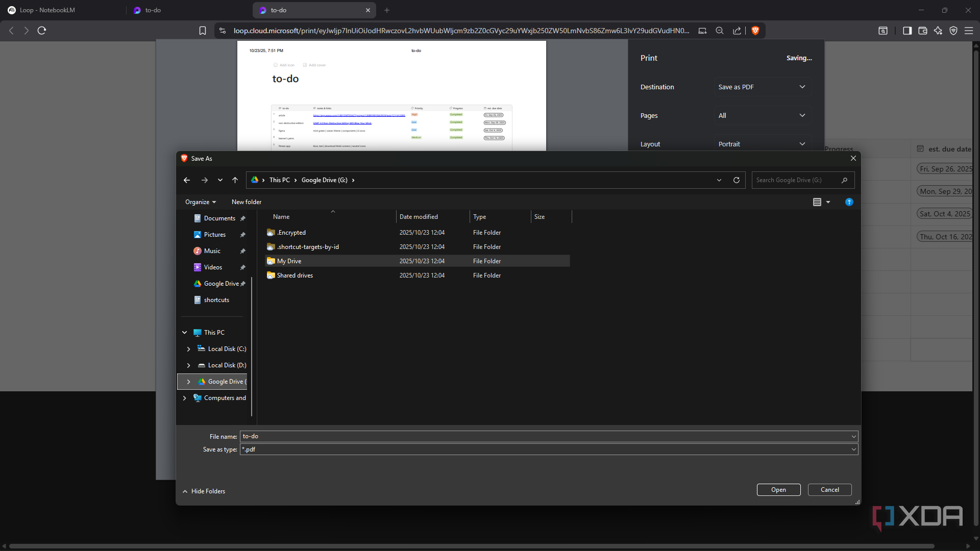Select the My Drive folder
The width and height of the screenshot is (980, 551).
tap(417, 261)
